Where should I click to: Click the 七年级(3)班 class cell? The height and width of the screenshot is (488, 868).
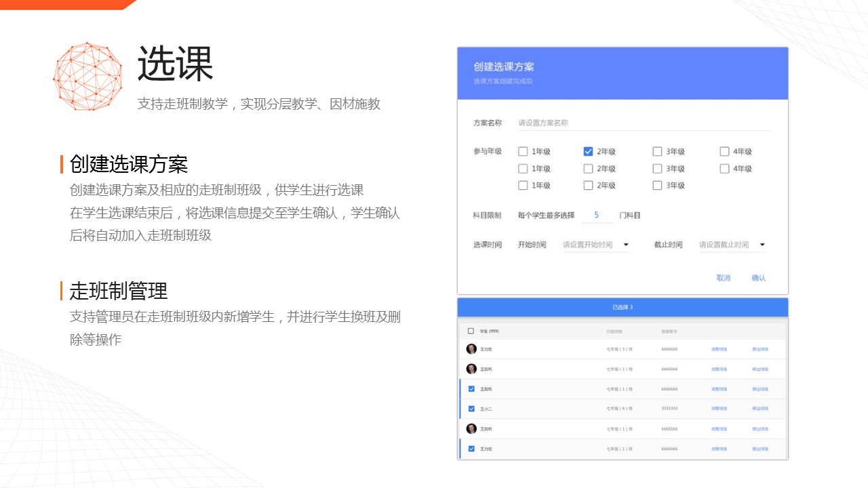pos(619,350)
